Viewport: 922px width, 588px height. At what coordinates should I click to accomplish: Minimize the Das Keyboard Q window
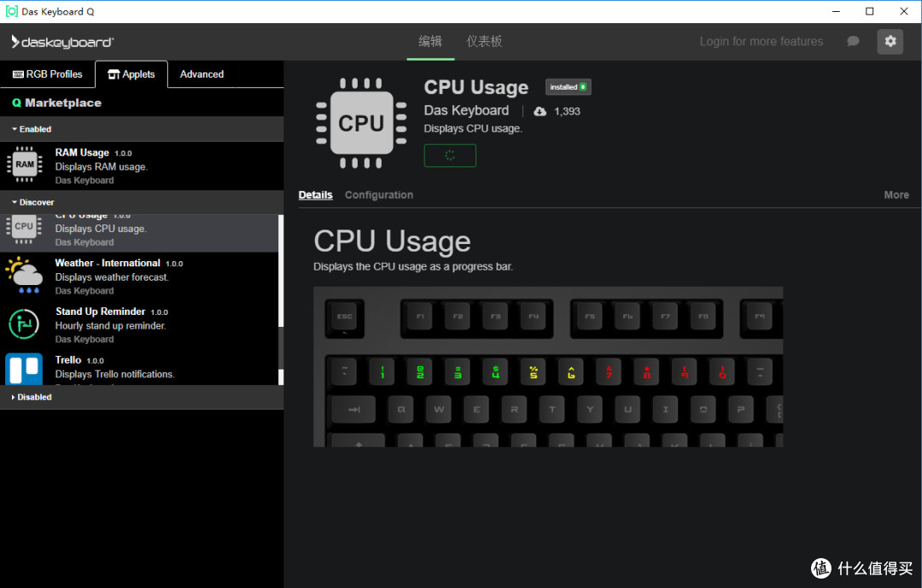(836, 11)
